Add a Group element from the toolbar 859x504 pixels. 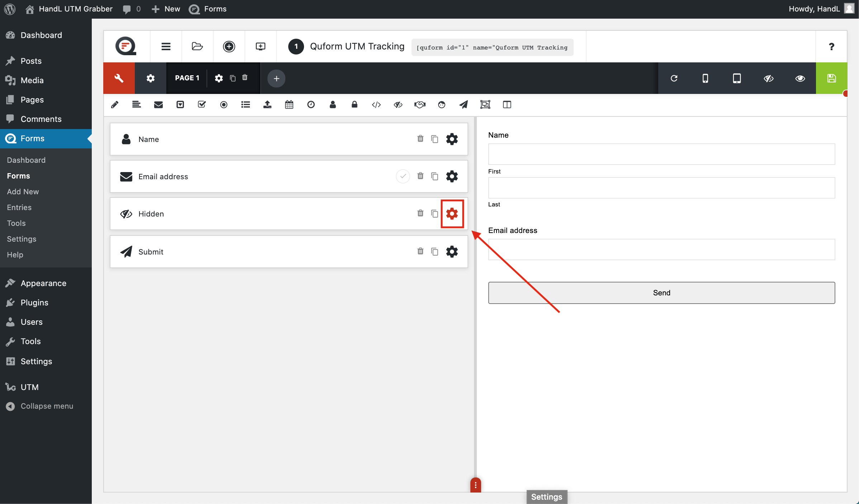[485, 105]
